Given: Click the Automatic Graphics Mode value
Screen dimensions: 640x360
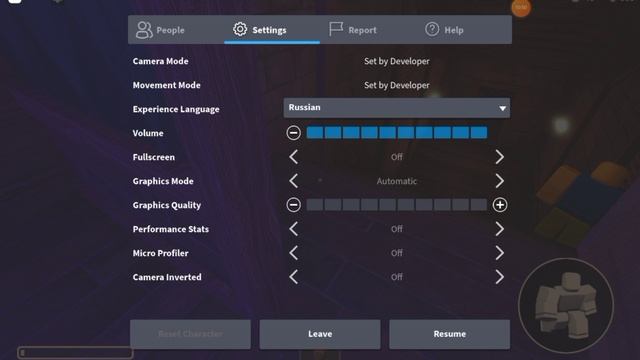Looking at the screenshot, I should pyautogui.click(x=397, y=181).
